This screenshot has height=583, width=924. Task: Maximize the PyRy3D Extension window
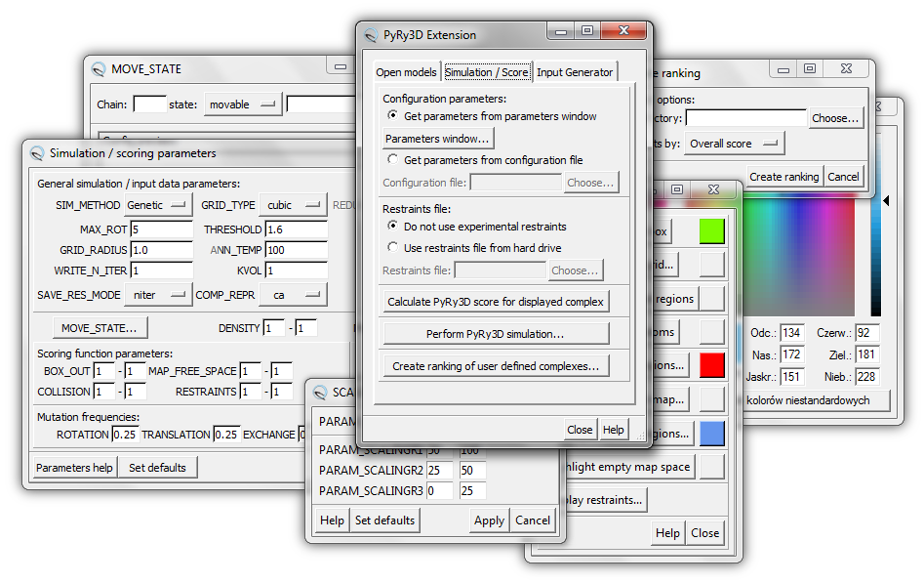pos(587,30)
